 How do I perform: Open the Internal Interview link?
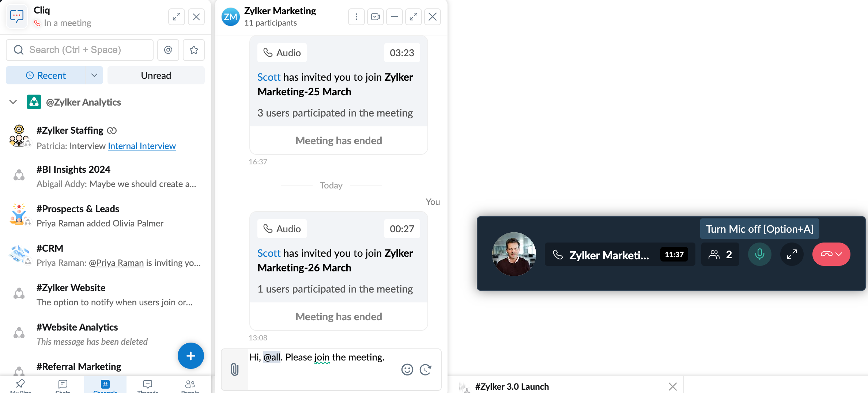[142, 146]
